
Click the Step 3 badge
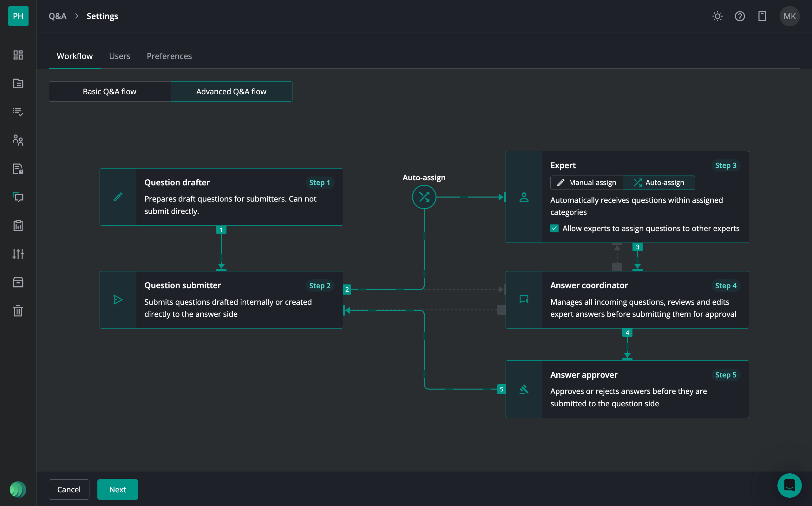click(725, 165)
